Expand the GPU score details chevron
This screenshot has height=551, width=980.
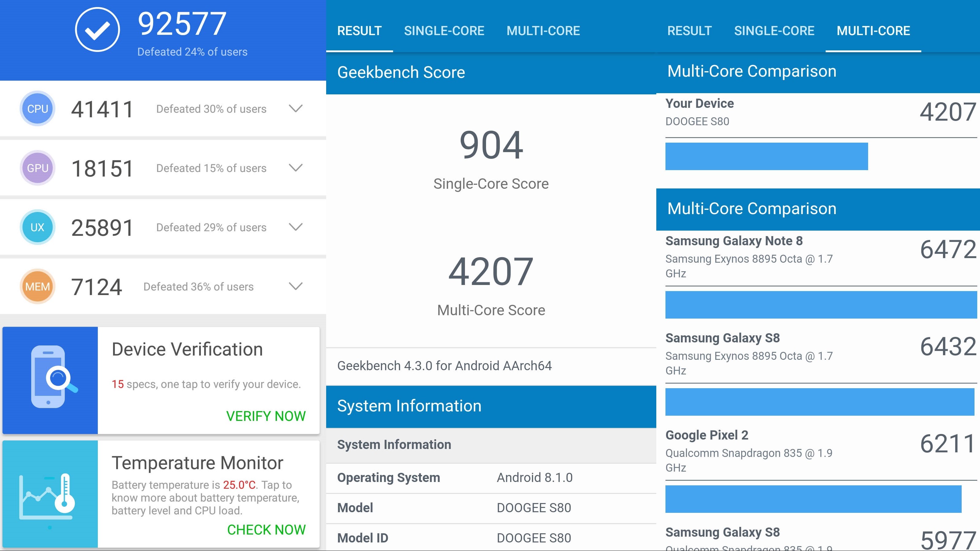(296, 168)
